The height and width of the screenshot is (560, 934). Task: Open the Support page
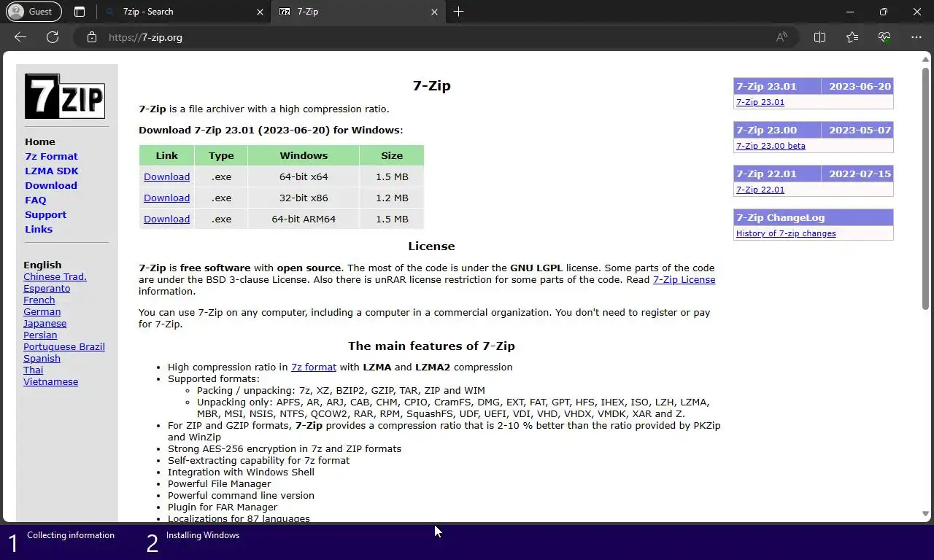[x=45, y=215]
